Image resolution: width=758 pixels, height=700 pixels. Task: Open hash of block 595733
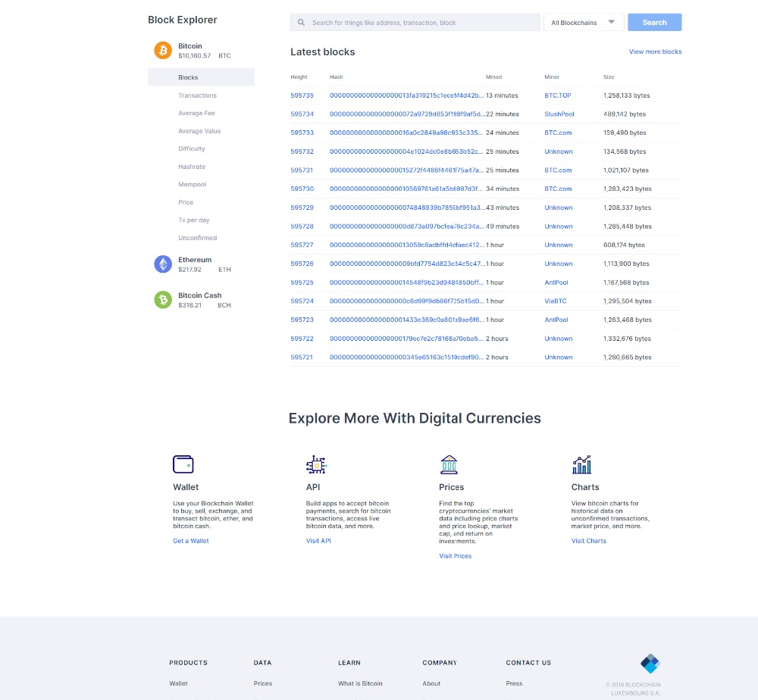pos(406,133)
